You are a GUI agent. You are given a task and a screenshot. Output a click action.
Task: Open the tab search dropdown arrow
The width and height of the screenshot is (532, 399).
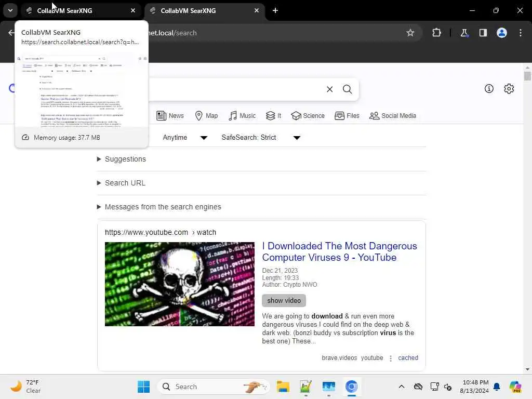click(10, 10)
